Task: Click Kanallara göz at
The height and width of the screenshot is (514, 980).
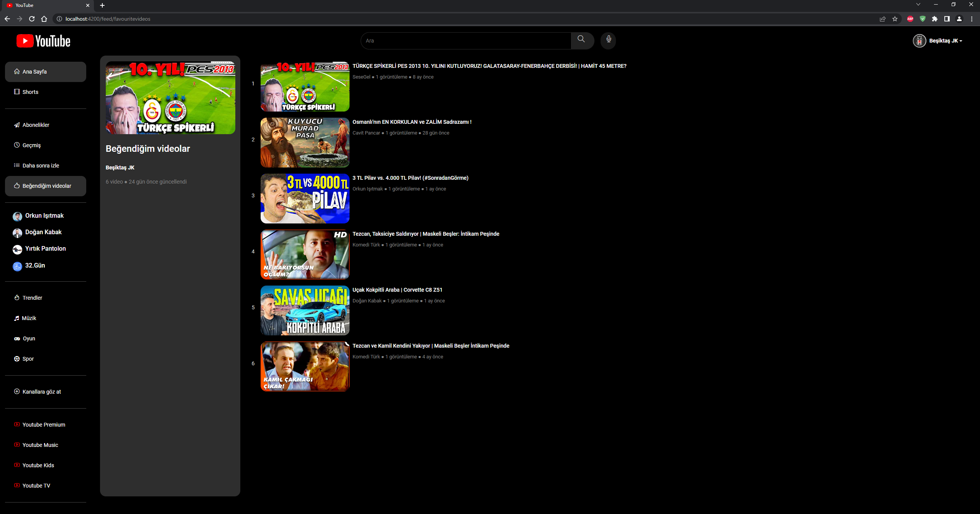Action: pyautogui.click(x=41, y=392)
